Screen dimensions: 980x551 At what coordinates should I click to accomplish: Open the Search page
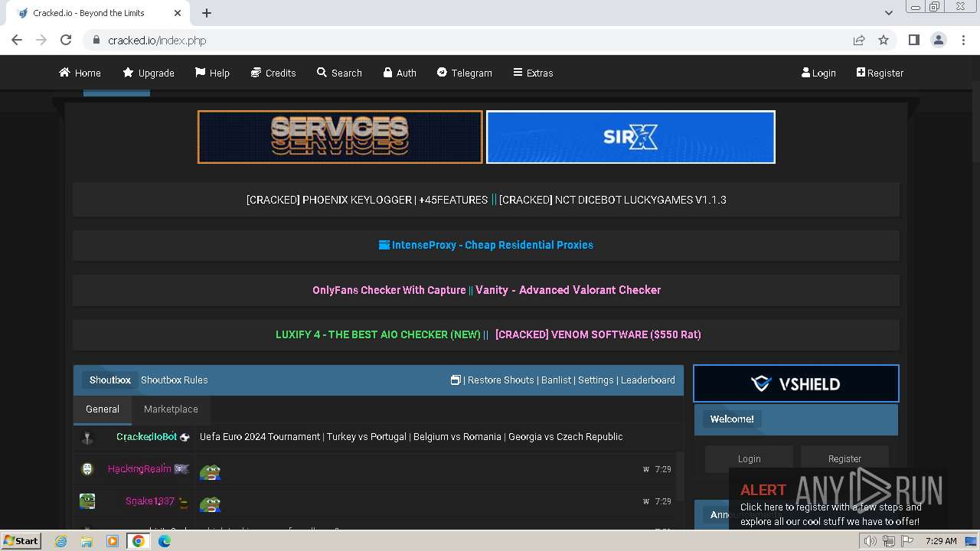[x=339, y=73]
